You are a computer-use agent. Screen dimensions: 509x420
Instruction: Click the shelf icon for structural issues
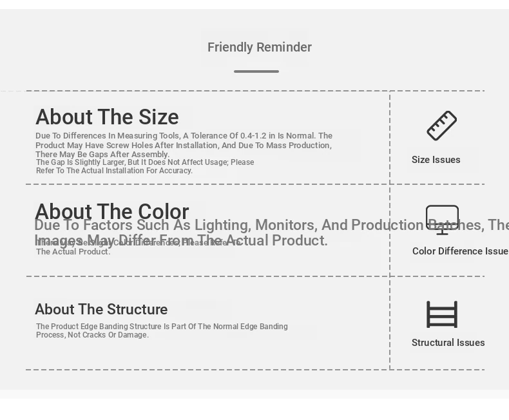pyautogui.click(x=442, y=314)
